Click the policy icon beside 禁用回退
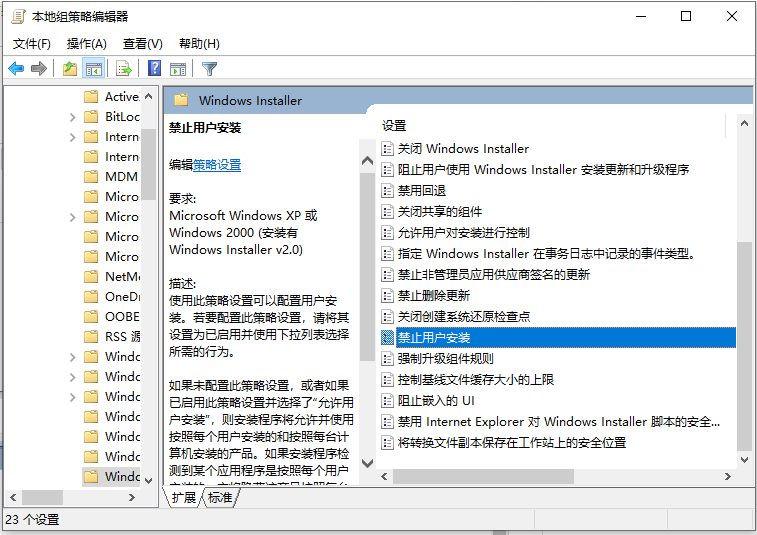 (x=388, y=191)
